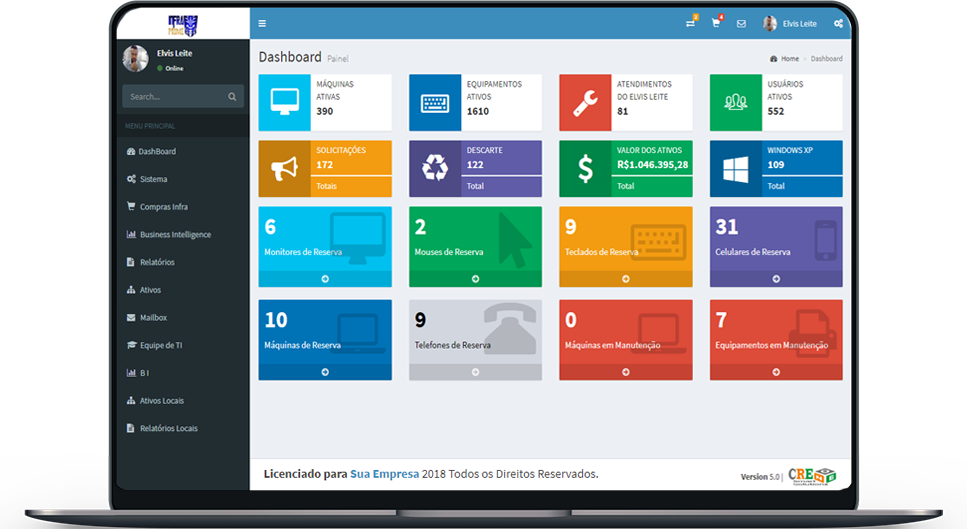Click the Search input field
Screen dimensions: 967x529
pyautogui.click(x=175, y=97)
